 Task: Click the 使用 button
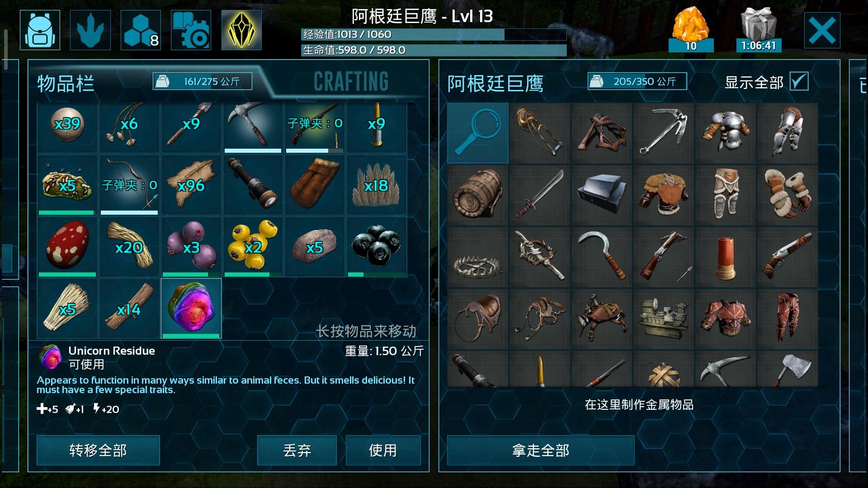[383, 450]
